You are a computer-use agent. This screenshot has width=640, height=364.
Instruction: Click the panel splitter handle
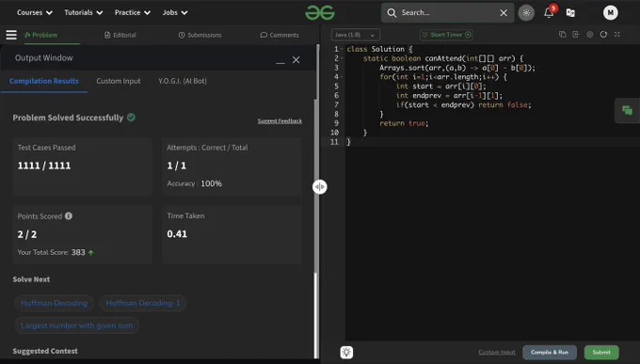coord(320,186)
